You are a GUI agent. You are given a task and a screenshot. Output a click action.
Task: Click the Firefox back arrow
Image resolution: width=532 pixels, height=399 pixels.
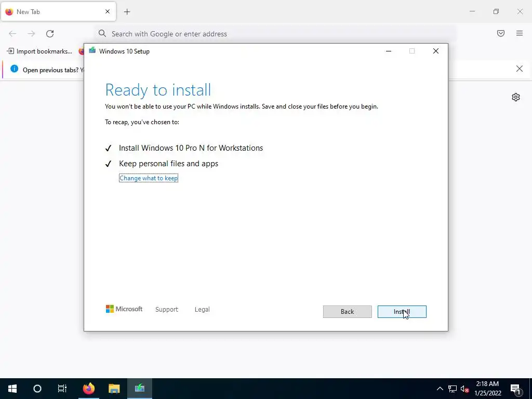(12, 34)
